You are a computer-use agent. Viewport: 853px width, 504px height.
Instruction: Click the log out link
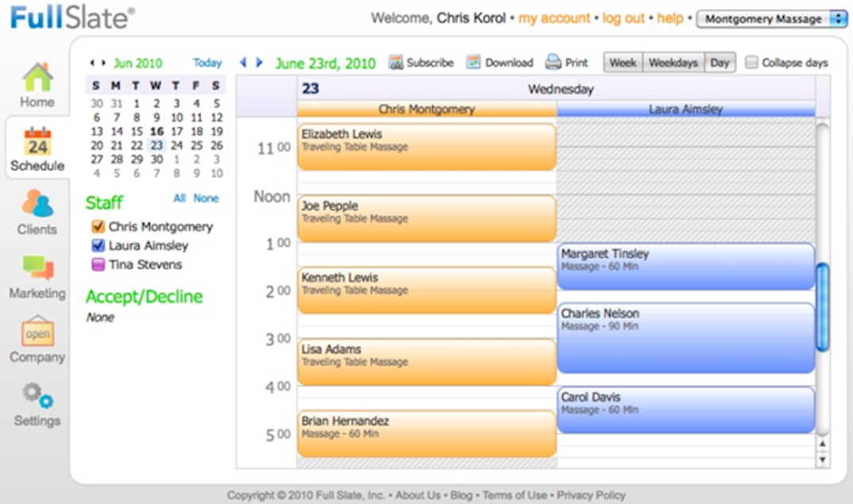click(x=623, y=17)
